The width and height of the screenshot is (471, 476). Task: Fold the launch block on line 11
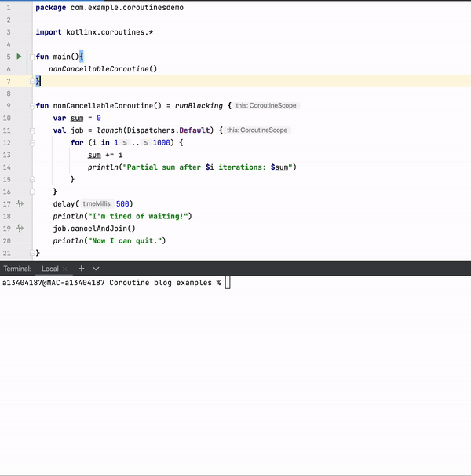coord(33,130)
